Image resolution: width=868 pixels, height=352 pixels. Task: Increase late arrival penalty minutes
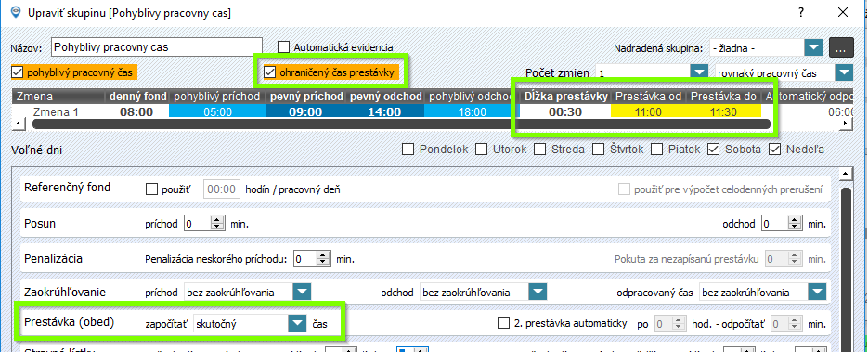point(323,255)
